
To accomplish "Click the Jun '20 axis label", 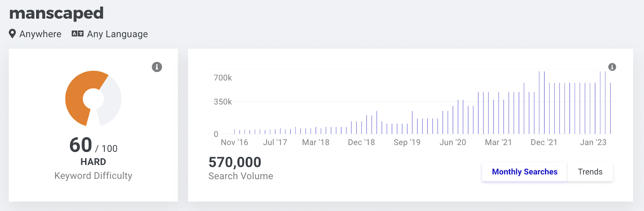I will coord(453,143).
